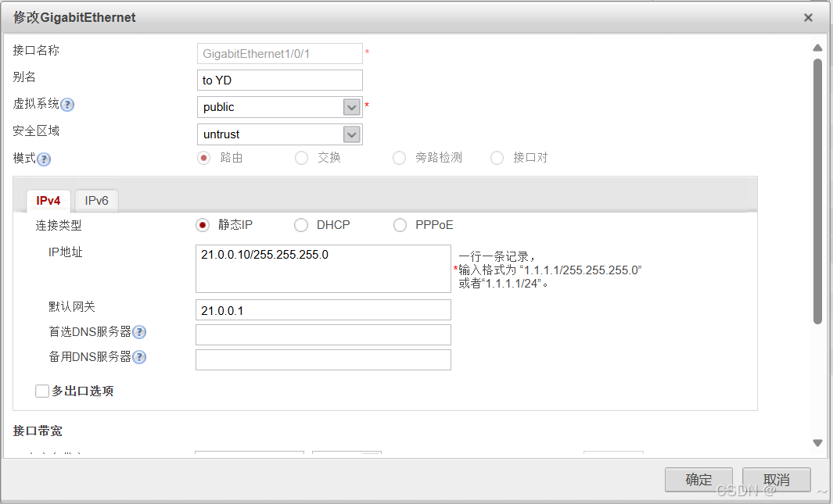Click the IP地址 text area
The height and width of the screenshot is (504, 833).
[x=323, y=269]
